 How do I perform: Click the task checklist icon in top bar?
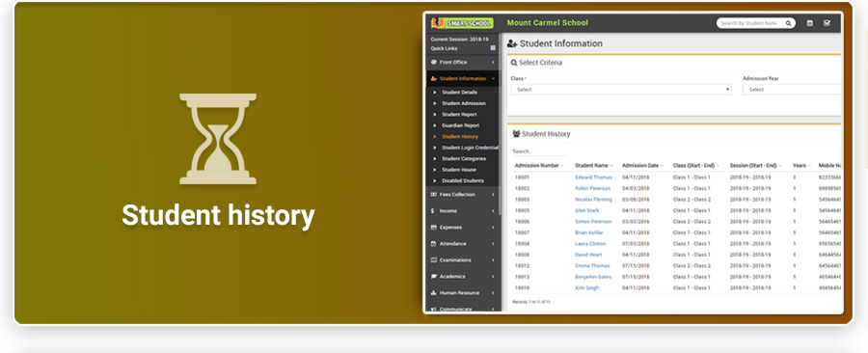click(827, 23)
